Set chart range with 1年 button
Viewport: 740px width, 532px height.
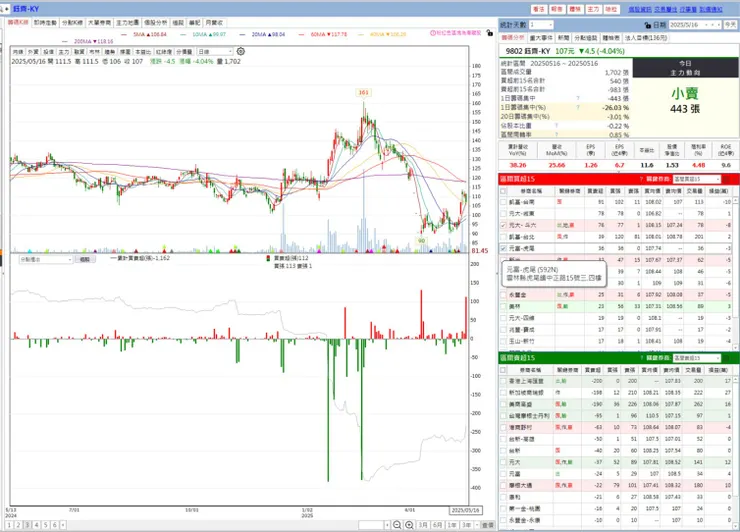[x=452, y=525]
